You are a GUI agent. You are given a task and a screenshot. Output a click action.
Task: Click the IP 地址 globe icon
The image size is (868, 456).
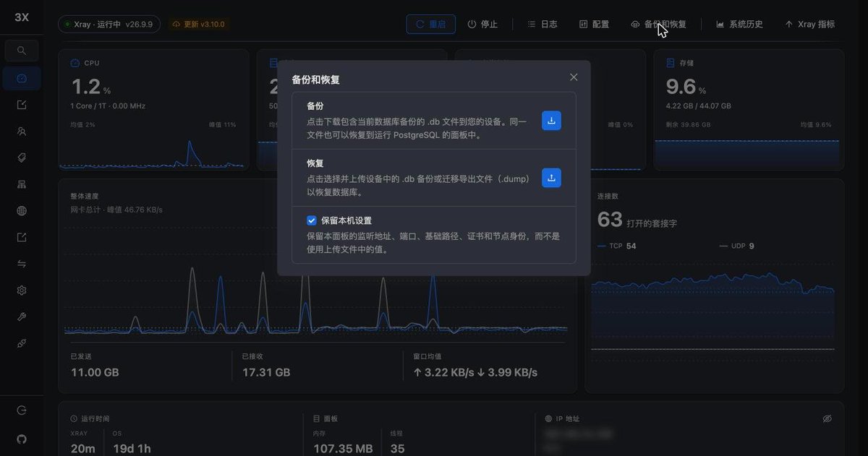pos(548,418)
